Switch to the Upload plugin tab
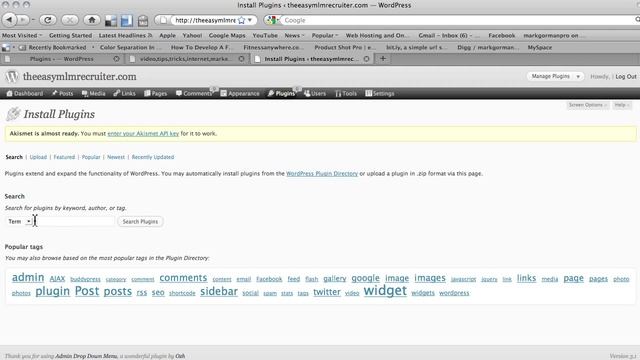The width and height of the screenshot is (640, 360). pos(38,157)
